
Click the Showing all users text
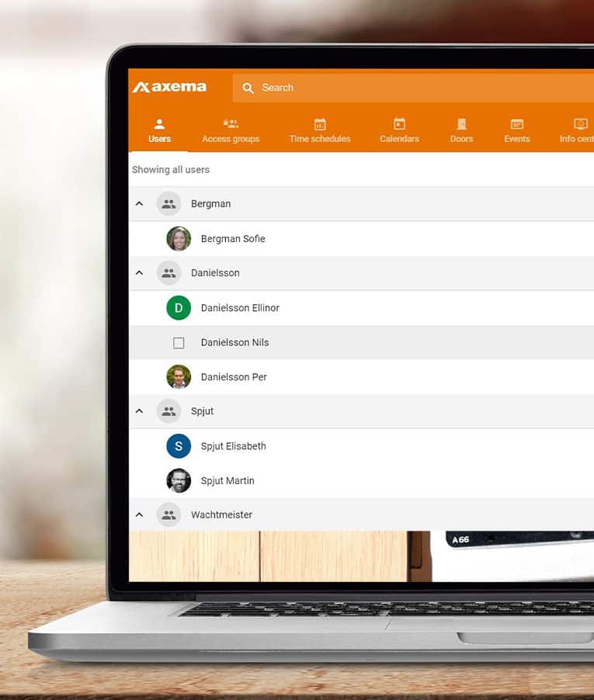[x=171, y=170]
